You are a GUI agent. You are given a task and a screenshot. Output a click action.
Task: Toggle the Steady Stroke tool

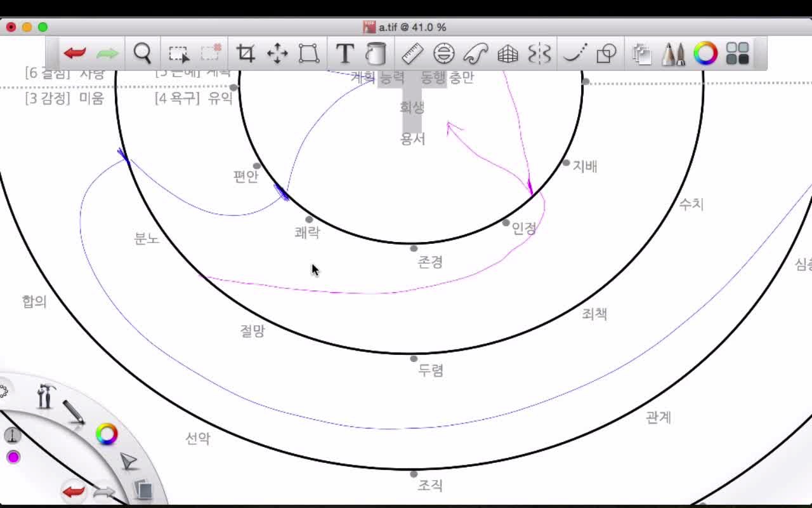point(575,54)
